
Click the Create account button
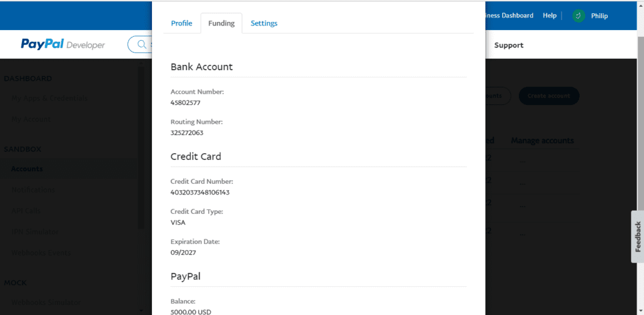tap(549, 96)
